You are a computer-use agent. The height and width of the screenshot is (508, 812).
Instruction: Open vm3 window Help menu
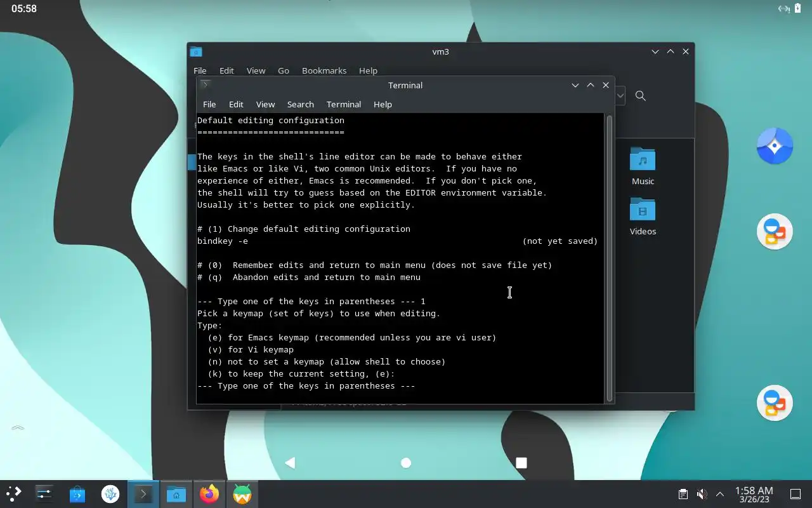[x=368, y=70]
